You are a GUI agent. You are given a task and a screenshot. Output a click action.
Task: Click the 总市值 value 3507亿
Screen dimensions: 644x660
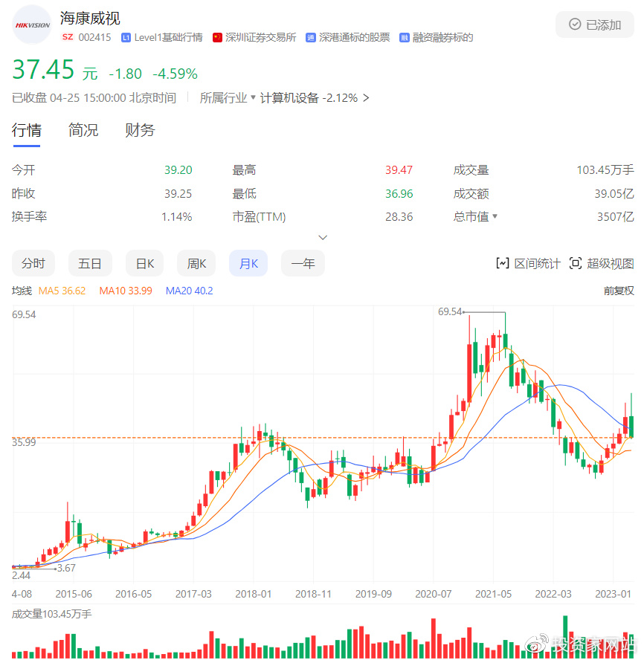click(x=615, y=217)
